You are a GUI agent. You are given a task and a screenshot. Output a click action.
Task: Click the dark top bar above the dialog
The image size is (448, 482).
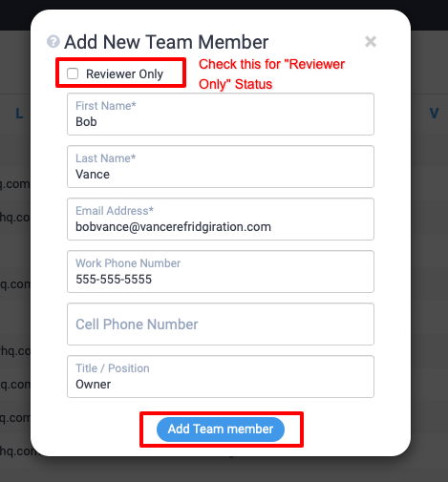pos(224,5)
